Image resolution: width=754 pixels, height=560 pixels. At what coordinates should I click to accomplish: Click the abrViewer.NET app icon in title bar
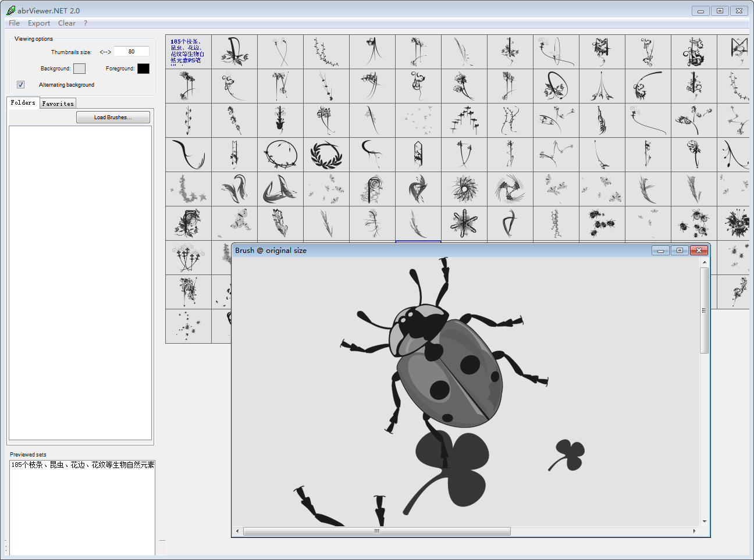point(10,10)
